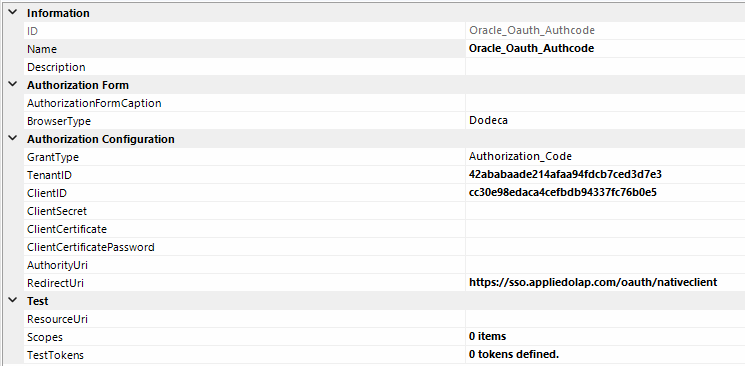Click the empty ClientCertificate value field
The image size is (745, 366).
pos(605,229)
